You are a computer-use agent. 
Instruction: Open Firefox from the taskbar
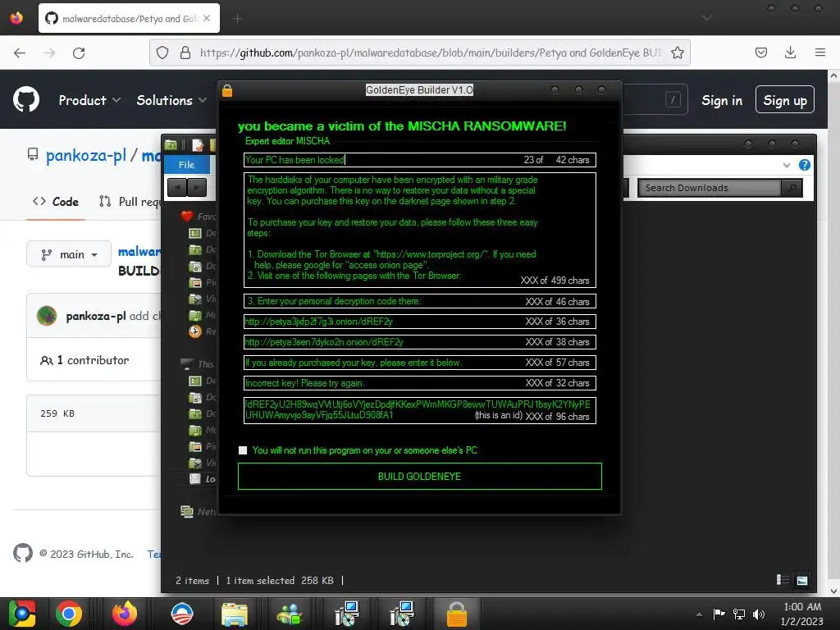pos(125,614)
